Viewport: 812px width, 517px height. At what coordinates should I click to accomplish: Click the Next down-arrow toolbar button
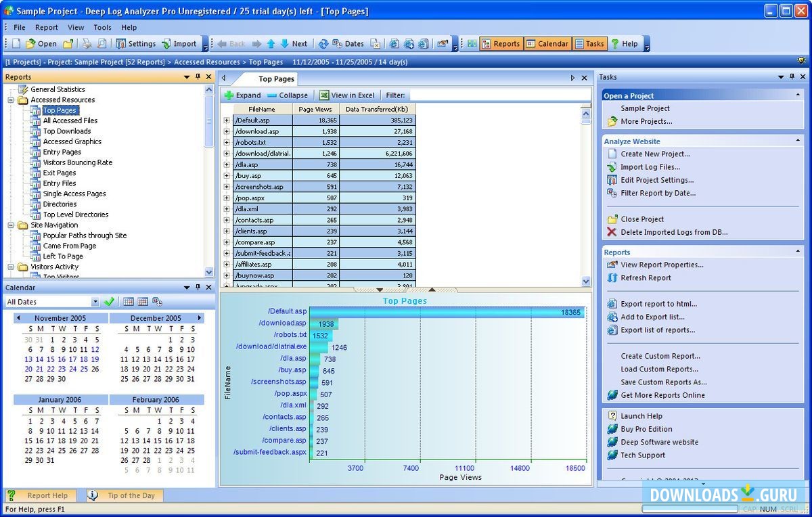[294, 43]
